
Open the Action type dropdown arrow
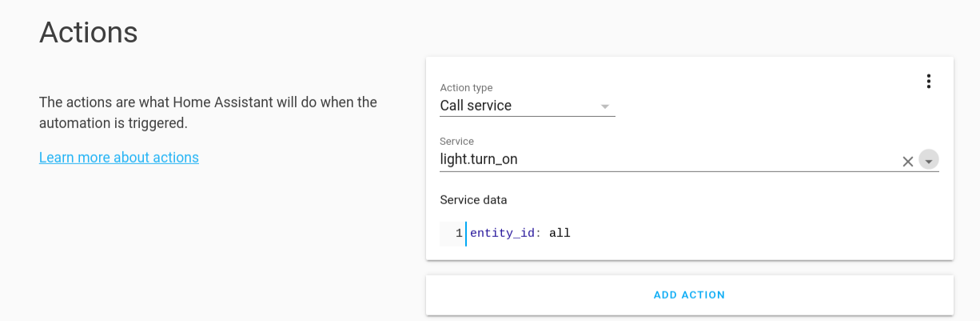[605, 106]
